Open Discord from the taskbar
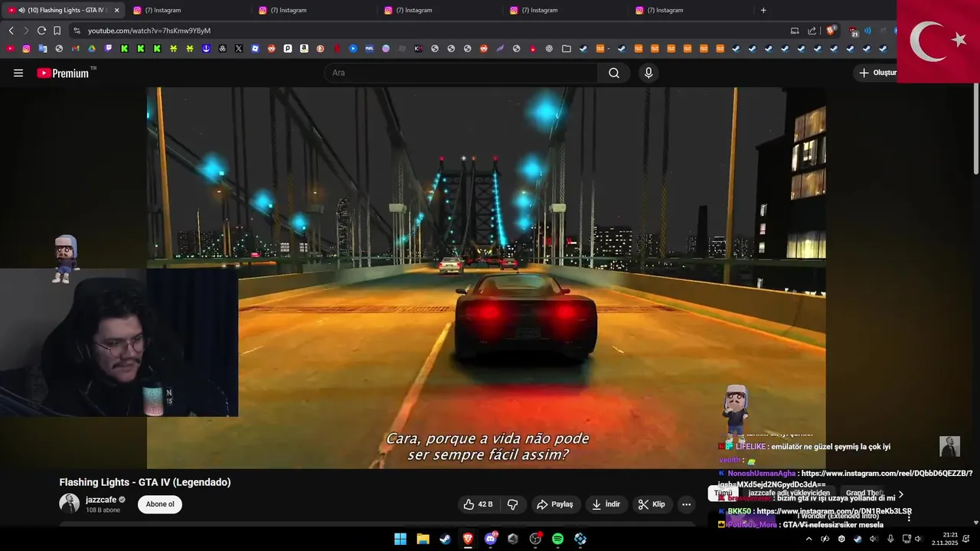 (x=490, y=539)
